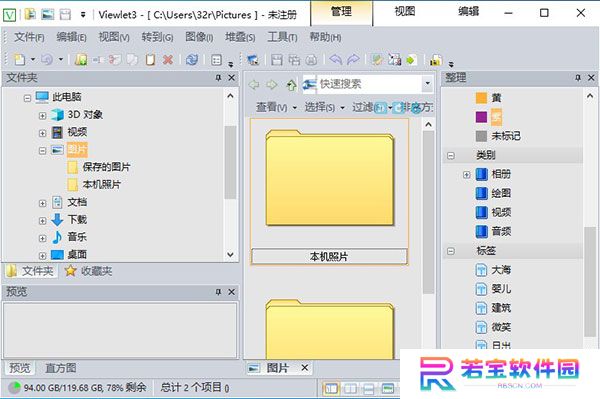Click in the 快速搜索 input field
The width and height of the screenshot is (600, 399).
[369, 84]
